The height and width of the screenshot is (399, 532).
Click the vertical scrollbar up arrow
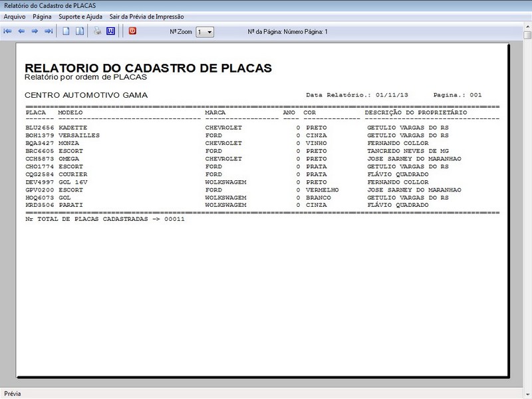pyautogui.click(x=527, y=27)
